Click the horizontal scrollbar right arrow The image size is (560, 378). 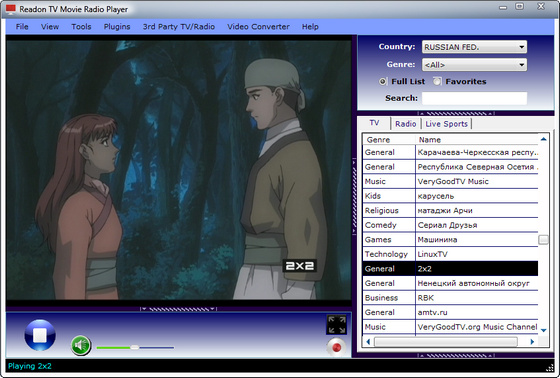[x=532, y=342]
